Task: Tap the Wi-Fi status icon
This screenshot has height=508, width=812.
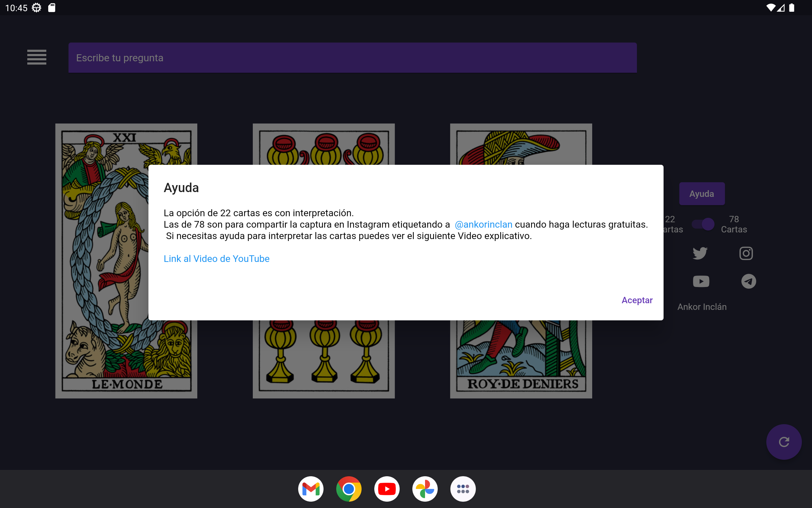Action: coord(771,8)
